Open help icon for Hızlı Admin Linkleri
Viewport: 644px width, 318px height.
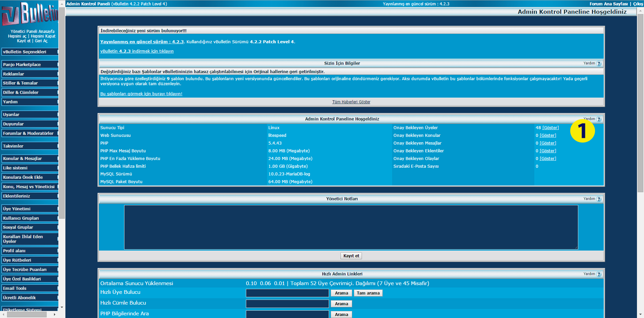(x=599, y=274)
